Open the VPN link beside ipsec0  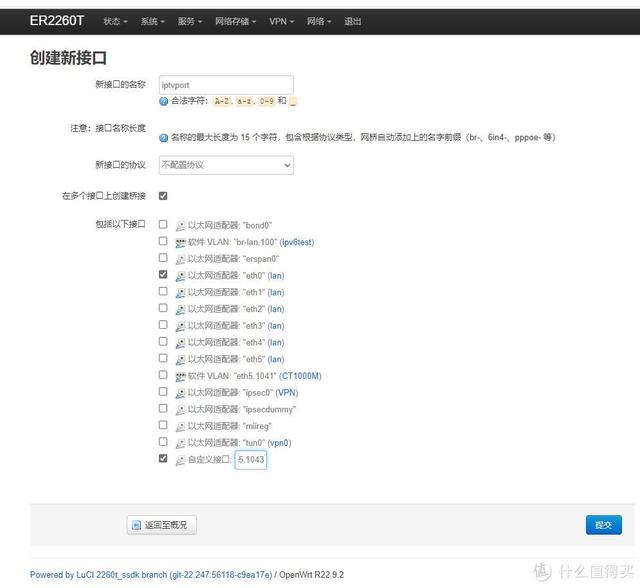point(287,393)
